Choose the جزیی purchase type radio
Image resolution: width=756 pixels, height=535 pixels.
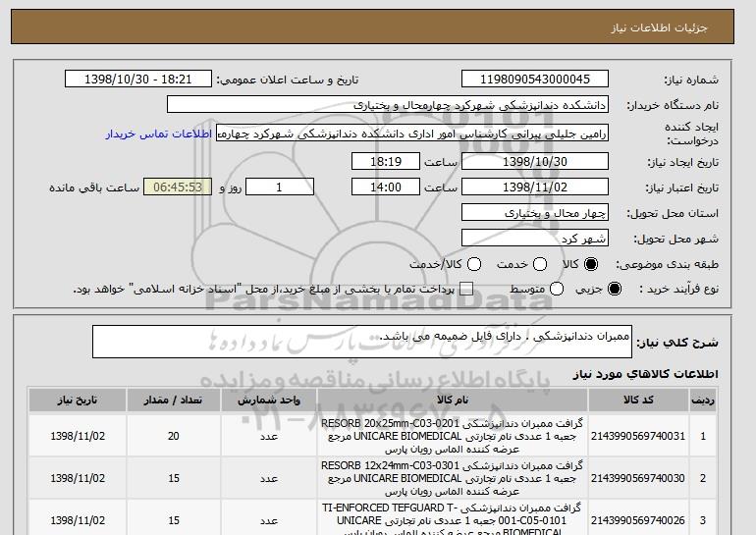(x=615, y=289)
